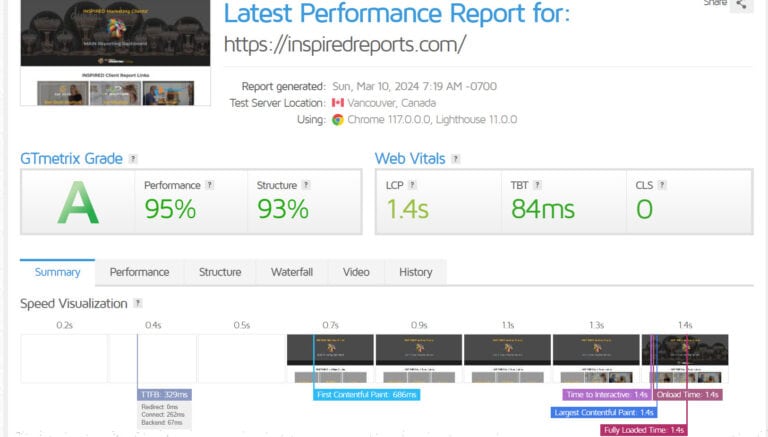Click the Canada flag icon

[x=337, y=102]
